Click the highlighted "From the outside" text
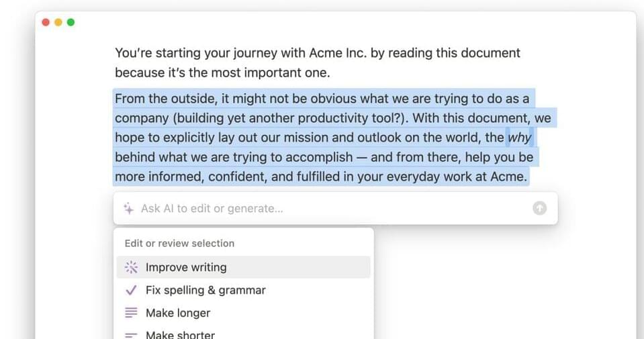Viewport: 644px width, 339px height. pyautogui.click(x=165, y=99)
